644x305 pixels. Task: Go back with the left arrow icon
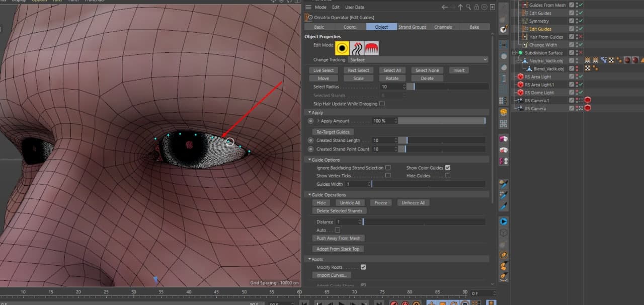[x=444, y=7]
